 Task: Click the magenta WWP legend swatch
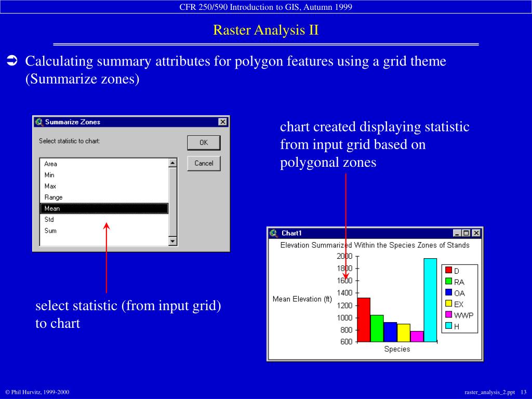click(x=448, y=314)
